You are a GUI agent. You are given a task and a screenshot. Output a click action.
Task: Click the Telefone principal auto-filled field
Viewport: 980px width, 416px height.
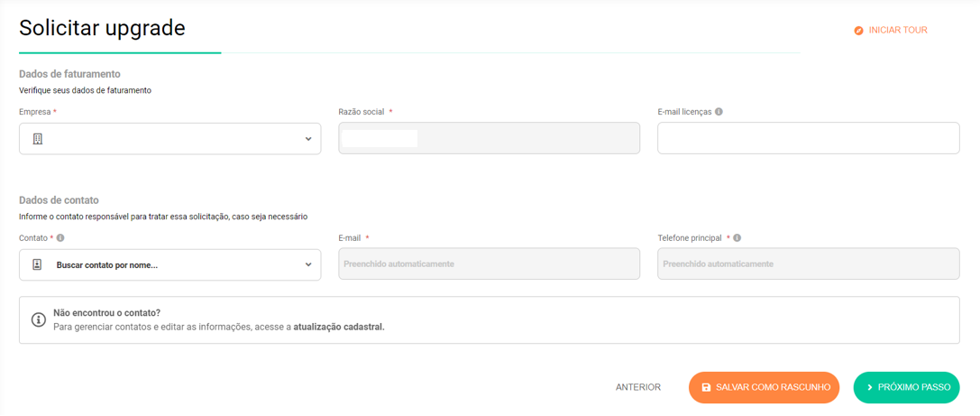pyautogui.click(x=808, y=263)
